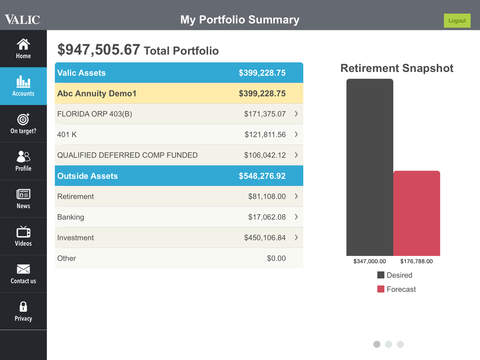This screenshot has height=360, width=480.
Task: Go to the Profile people icon
Action: coord(23,156)
